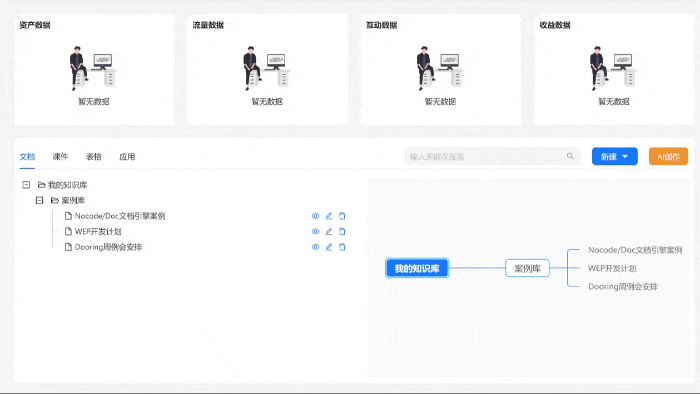Delete the WEP开发计划 document
Image resolution: width=700 pixels, height=394 pixels.
342,232
